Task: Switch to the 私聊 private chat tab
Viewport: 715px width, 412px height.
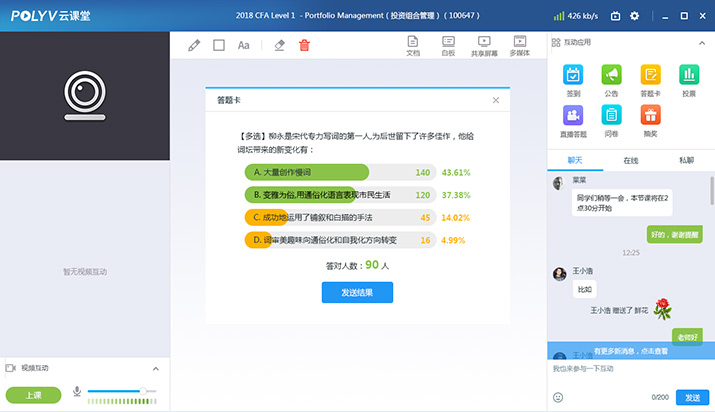Action: point(686,160)
